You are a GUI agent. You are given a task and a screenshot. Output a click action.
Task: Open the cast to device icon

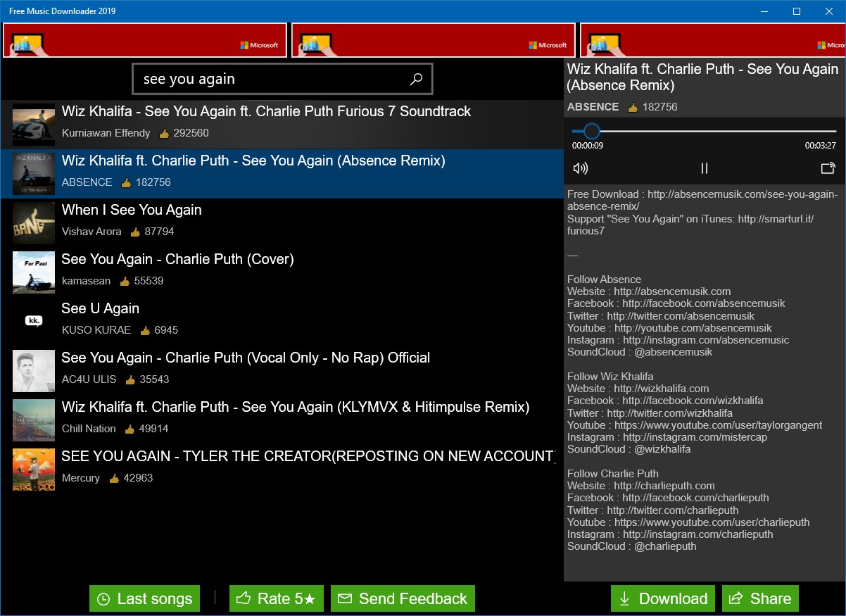828,168
